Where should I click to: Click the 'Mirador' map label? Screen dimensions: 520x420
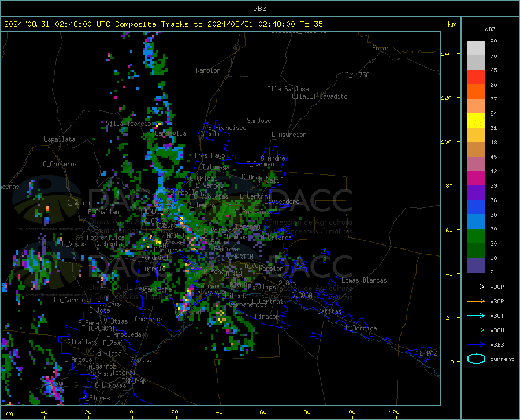[x=266, y=317]
